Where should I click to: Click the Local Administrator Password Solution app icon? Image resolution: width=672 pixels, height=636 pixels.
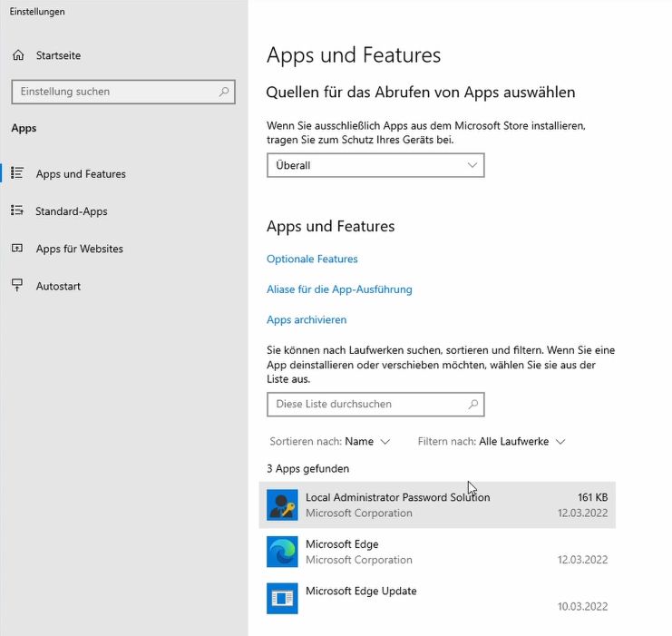[282, 504]
